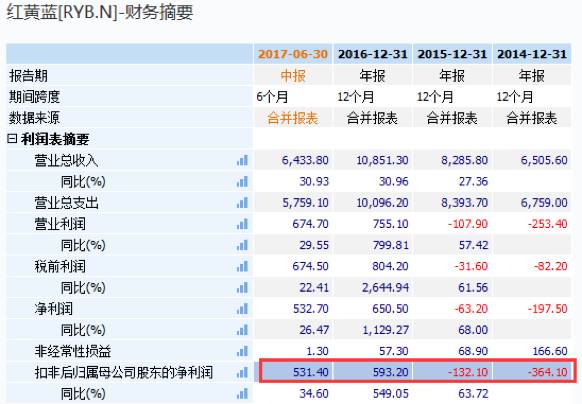The image size is (582, 404).
Task: Click highlighted value -132.10
Action: [468, 372]
